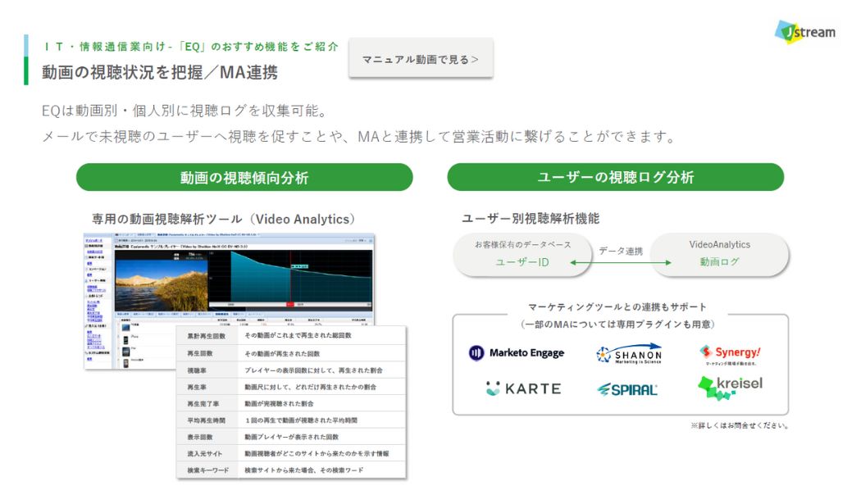The image size is (861, 504).
Task: Select the 再生完了率 table row
Action: [292, 403]
